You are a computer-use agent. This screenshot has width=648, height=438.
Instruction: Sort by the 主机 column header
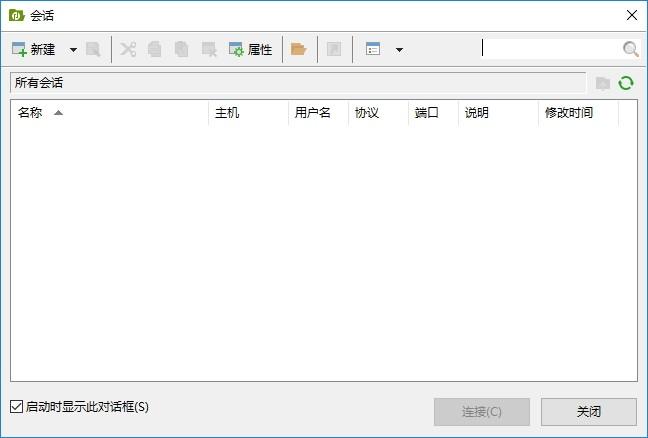(248, 112)
